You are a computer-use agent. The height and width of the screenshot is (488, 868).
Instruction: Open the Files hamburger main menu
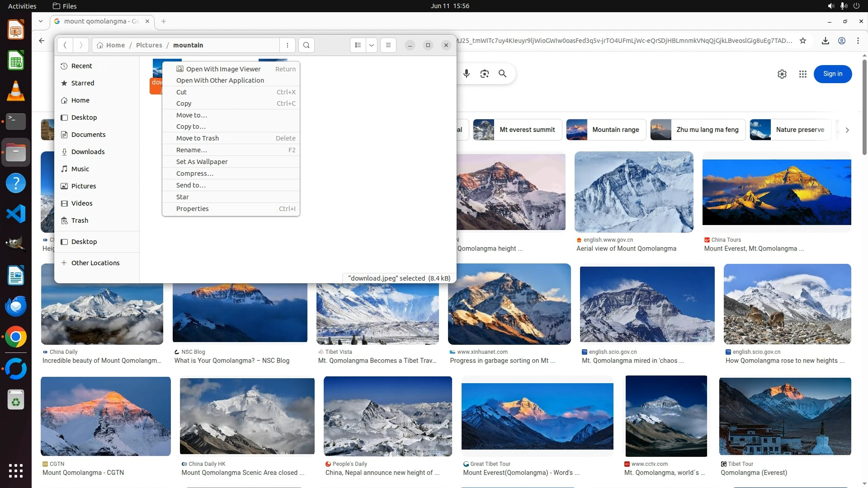coord(388,45)
